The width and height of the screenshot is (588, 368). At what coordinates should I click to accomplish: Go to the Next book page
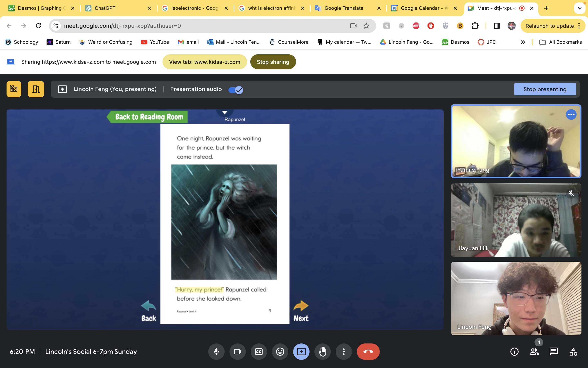click(x=301, y=311)
